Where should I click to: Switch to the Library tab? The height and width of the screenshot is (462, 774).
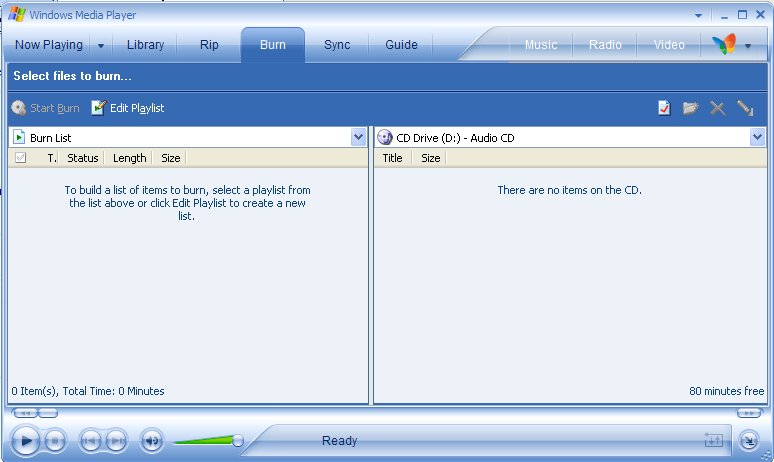click(145, 44)
